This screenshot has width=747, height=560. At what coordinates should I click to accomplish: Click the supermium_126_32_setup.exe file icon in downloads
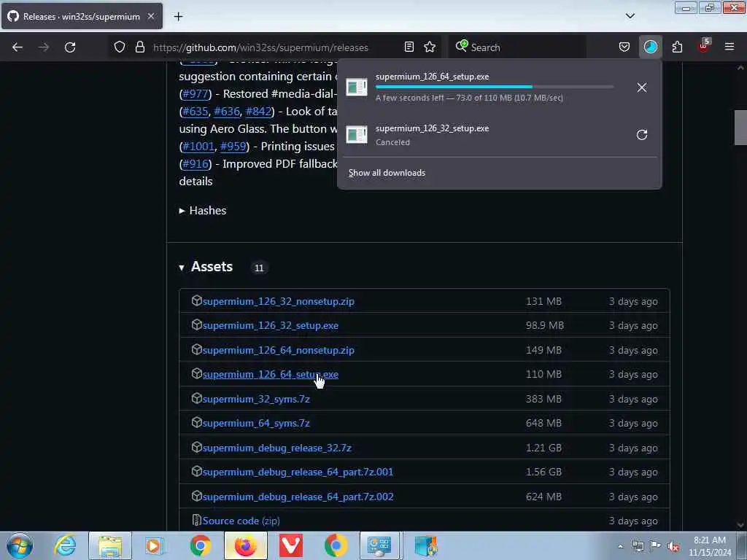[x=356, y=135]
